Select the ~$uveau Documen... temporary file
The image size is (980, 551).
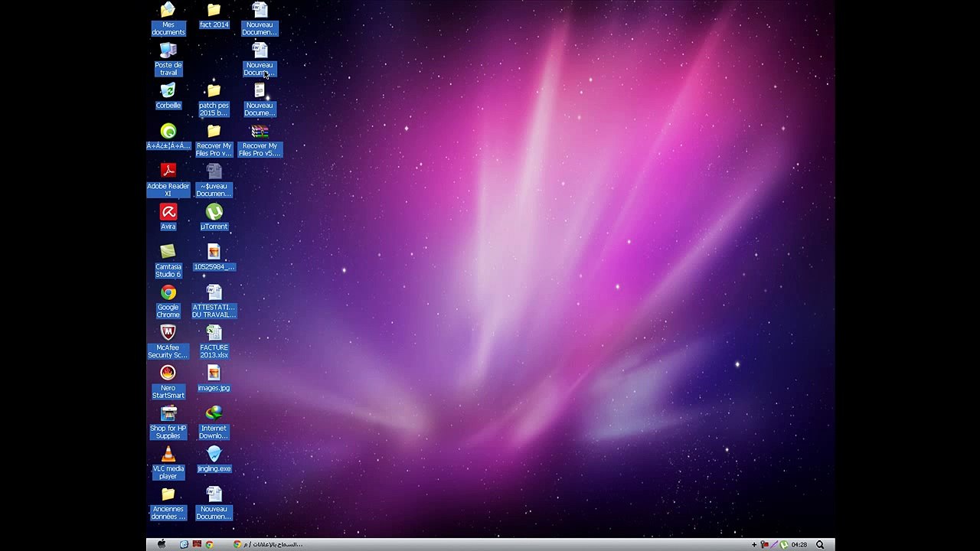[x=214, y=181]
